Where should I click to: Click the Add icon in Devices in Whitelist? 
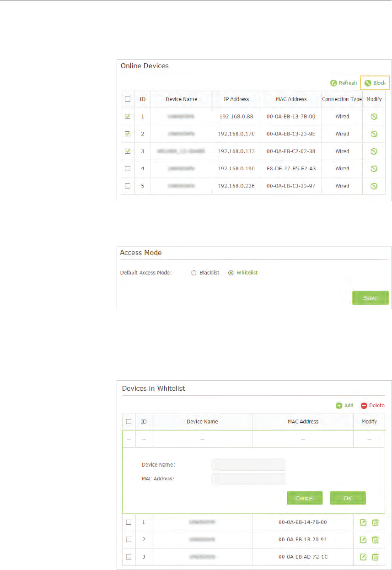pyautogui.click(x=339, y=406)
